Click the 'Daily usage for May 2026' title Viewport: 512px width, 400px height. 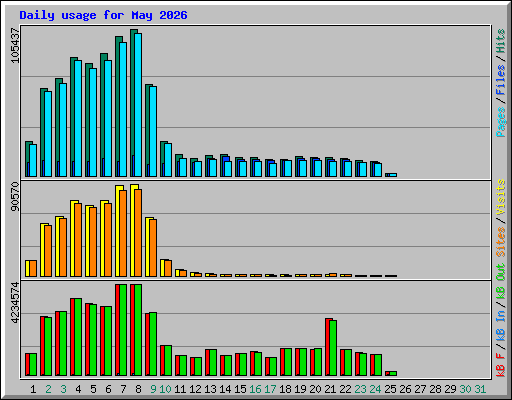[x=103, y=15]
